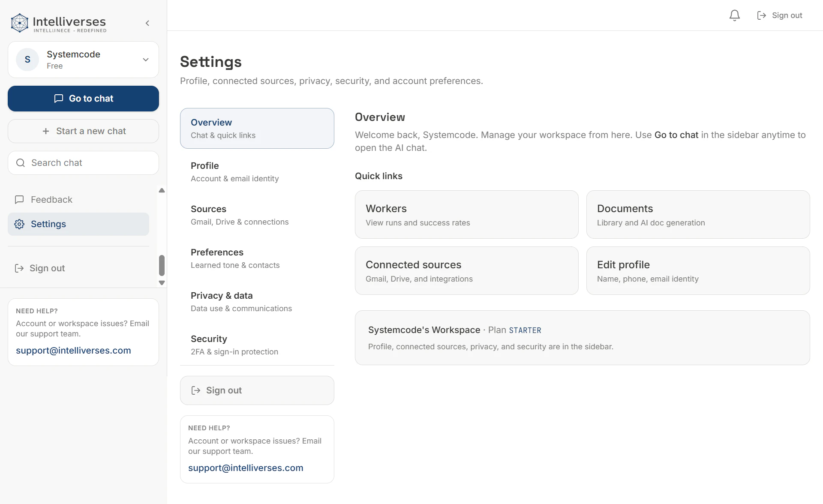Click the sign out icon in the settings panel button
823x504 pixels.
(196, 390)
